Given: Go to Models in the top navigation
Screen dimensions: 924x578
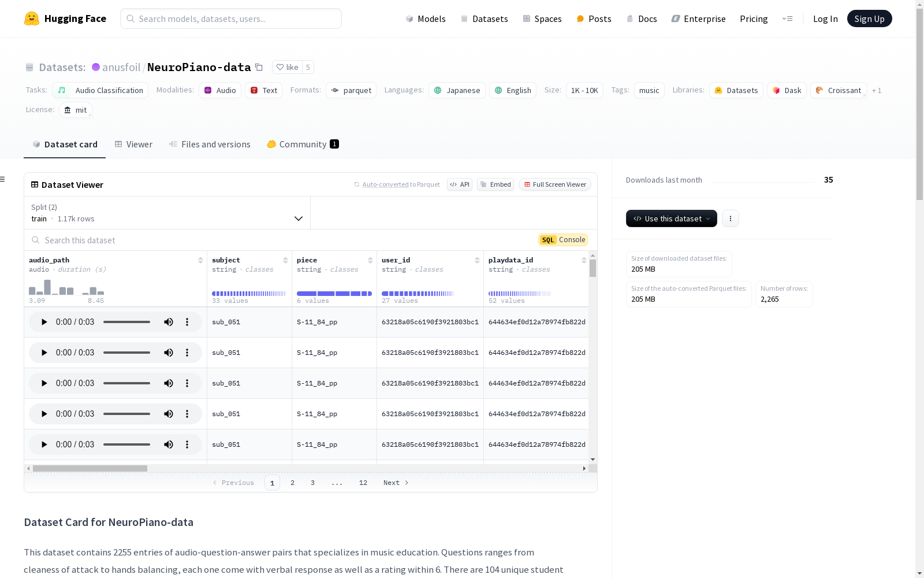Looking at the screenshot, I should (426, 18).
